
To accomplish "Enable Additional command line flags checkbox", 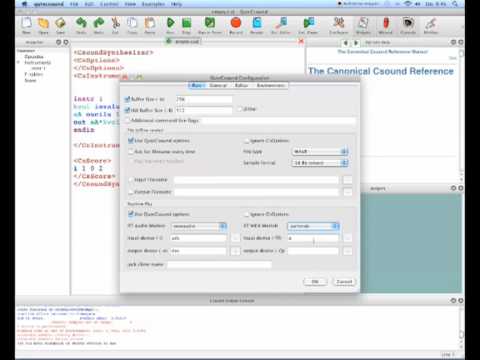I will pyautogui.click(x=127, y=120).
